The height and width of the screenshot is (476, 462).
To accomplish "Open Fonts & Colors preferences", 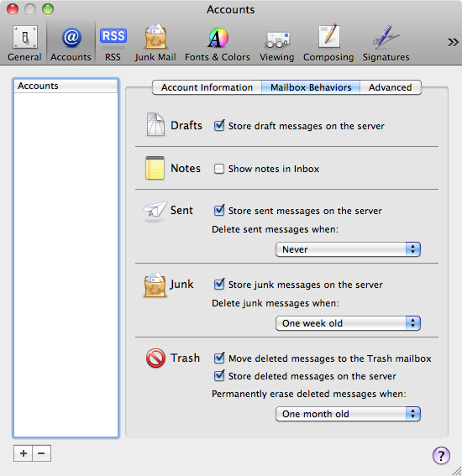I will tap(218, 44).
